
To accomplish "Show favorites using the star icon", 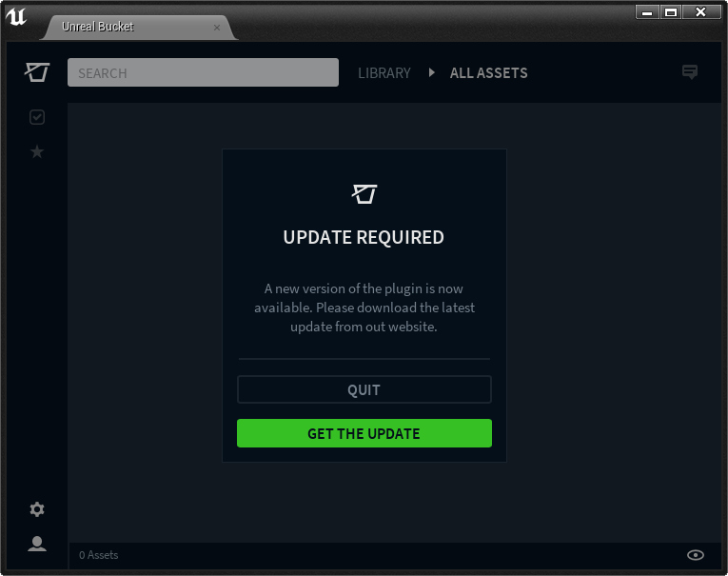I will coord(37,151).
